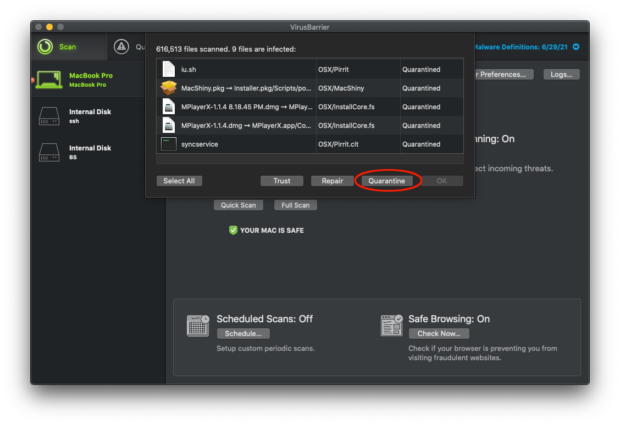620x425 pixels.
Task: Click the MacShiny.pkg package icon
Action: pyautogui.click(x=169, y=88)
